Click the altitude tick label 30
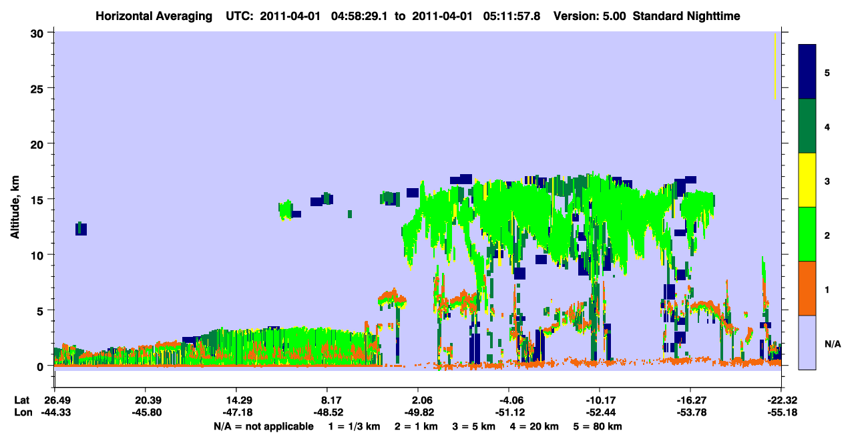The image size is (868, 445). [x=38, y=33]
